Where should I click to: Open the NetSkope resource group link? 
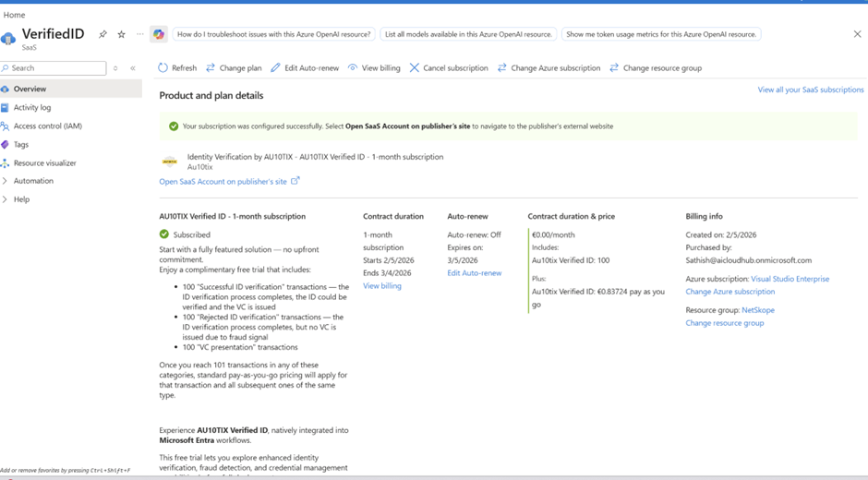[757, 310]
